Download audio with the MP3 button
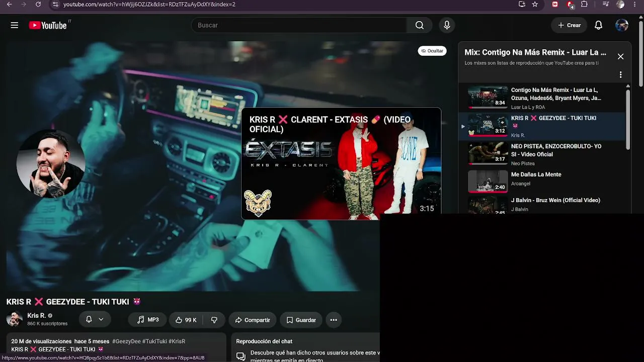644x362 pixels. [x=148, y=320]
